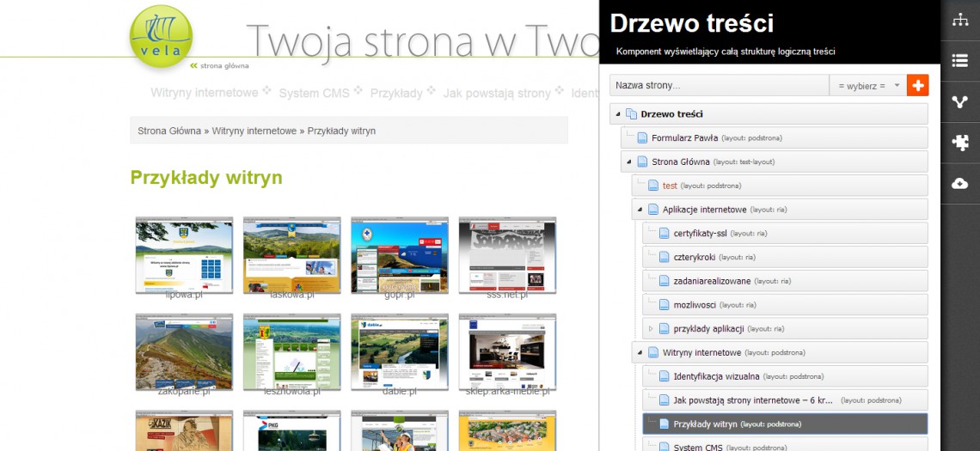The image size is (980, 451).
Task: Open the Kazik website thumbnail
Action: (x=184, y=430)
